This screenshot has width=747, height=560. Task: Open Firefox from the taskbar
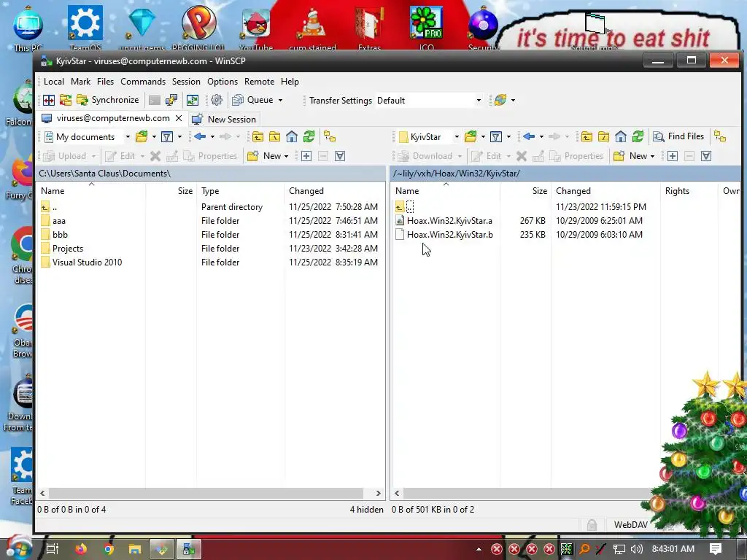82,549
